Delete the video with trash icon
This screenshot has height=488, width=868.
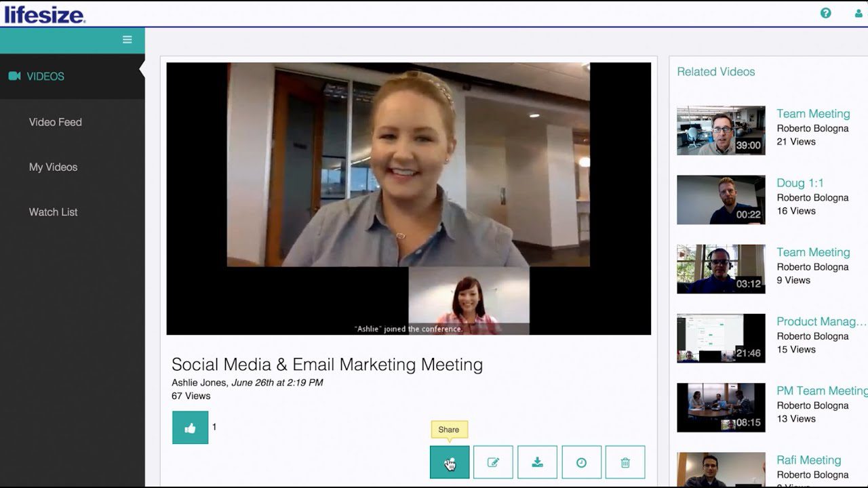click(625, 462)
